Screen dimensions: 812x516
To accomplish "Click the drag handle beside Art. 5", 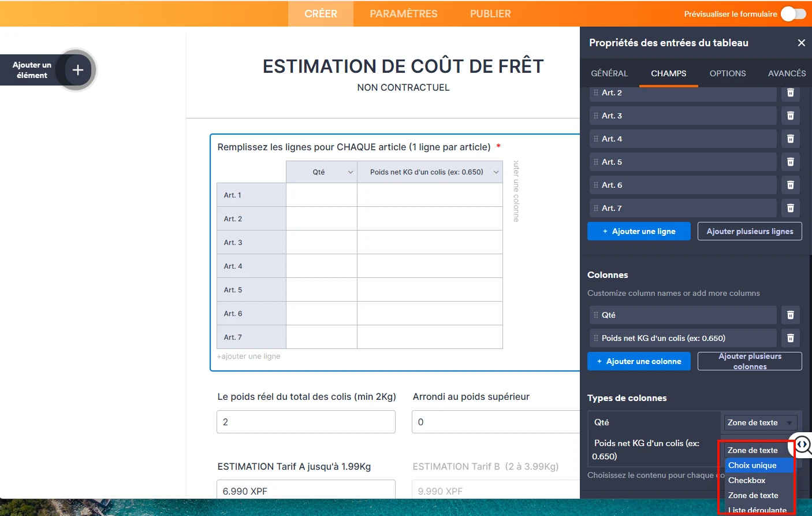I will pyautogui.click(x=595, y=162).
